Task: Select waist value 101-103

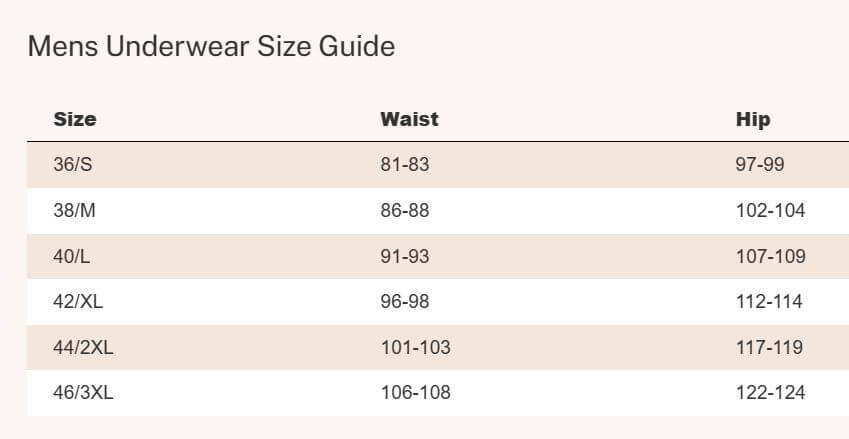Action: pyautogui.click(x=416, y=348)
